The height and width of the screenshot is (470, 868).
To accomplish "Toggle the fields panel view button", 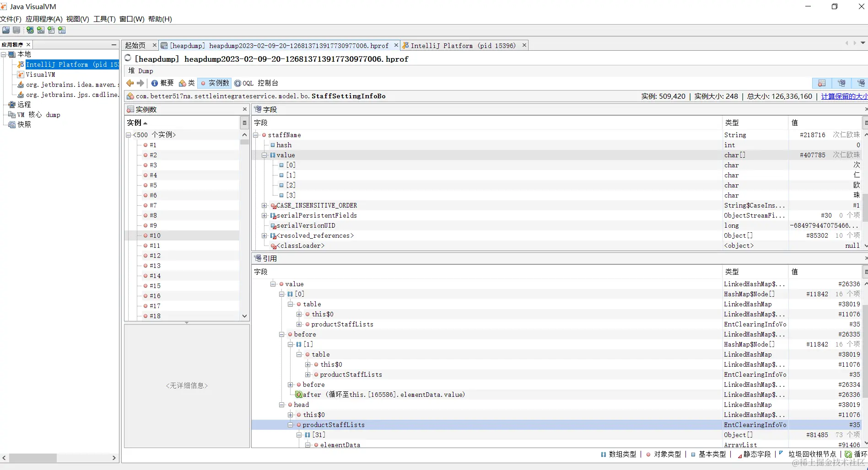I will (x=841, y=83).
